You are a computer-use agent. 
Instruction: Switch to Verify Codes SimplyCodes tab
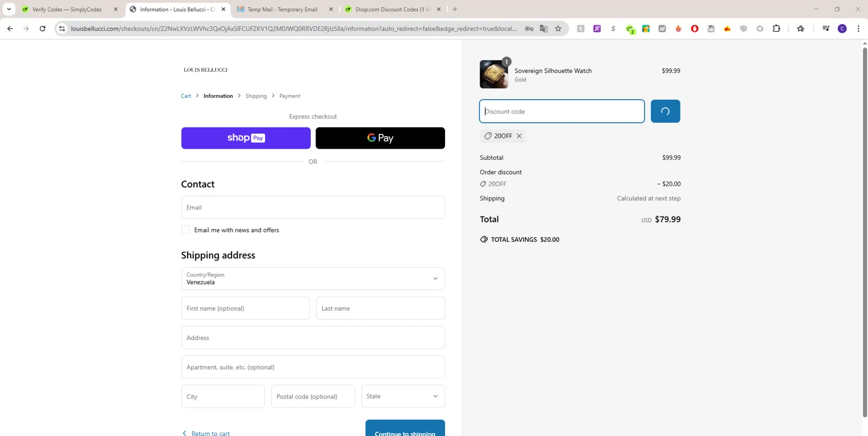tap(67, 9)
